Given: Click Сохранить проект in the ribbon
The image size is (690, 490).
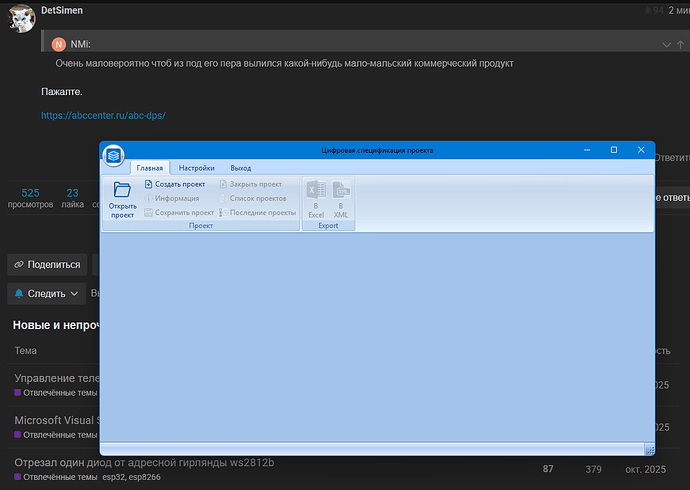Looking at the screenshot, I should (x=179, y=212).
